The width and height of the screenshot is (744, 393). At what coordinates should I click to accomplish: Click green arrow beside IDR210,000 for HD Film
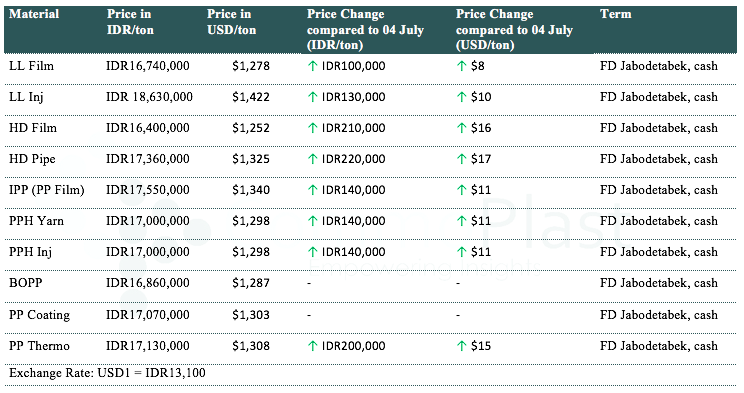pos(312,128)
